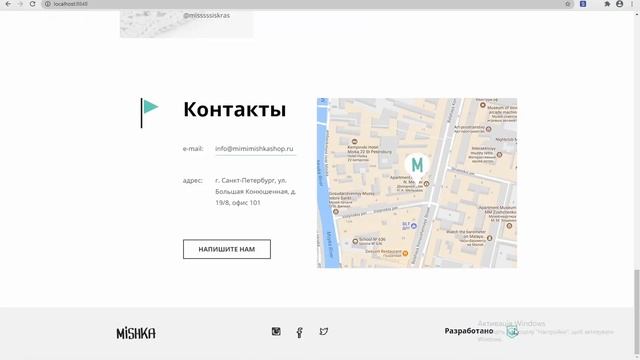Open the Facebook icon in the footer
The height and width of the screenshot is (360, 640).
(300, 332)
